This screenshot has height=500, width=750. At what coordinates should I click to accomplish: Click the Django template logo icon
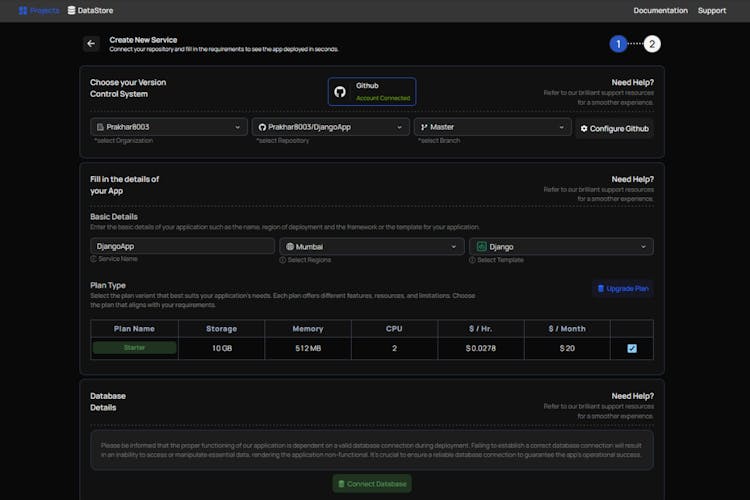pos(482,246)
